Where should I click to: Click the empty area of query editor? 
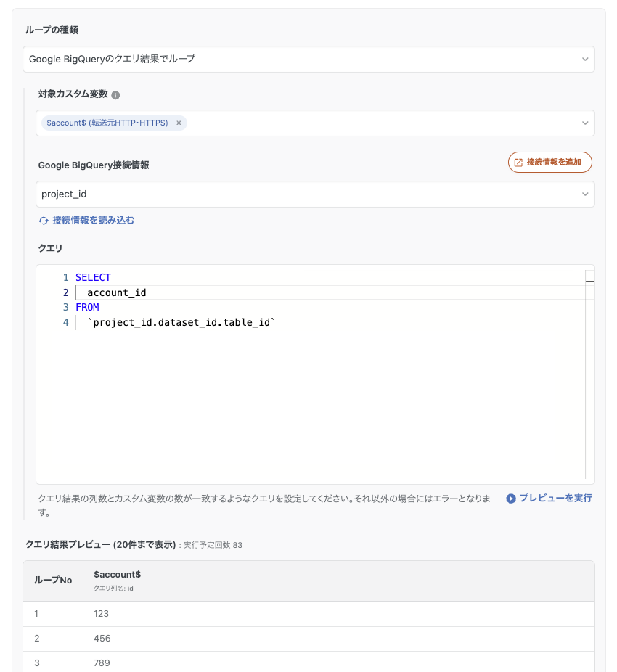pyautogui.click(x=312, y=406)
